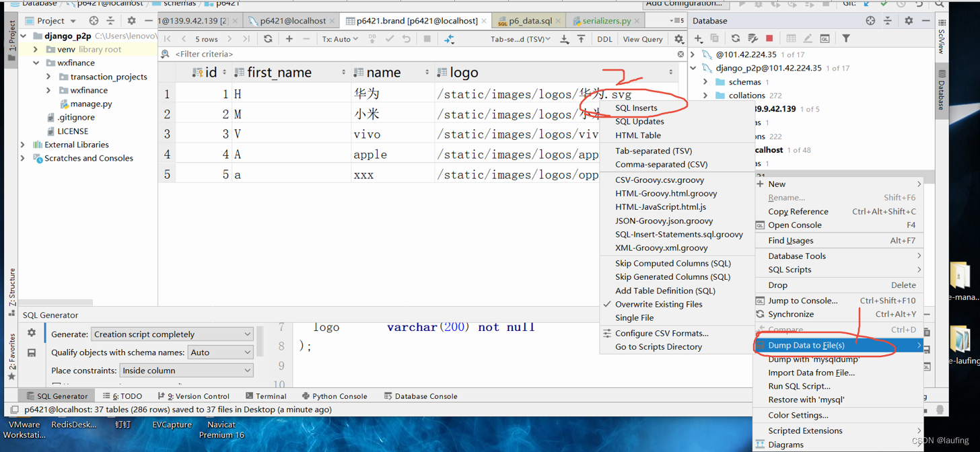Image resolution: width=980 pixels, height=452 pixels.
Task: Click the View Query button
Action: [641, 39]
